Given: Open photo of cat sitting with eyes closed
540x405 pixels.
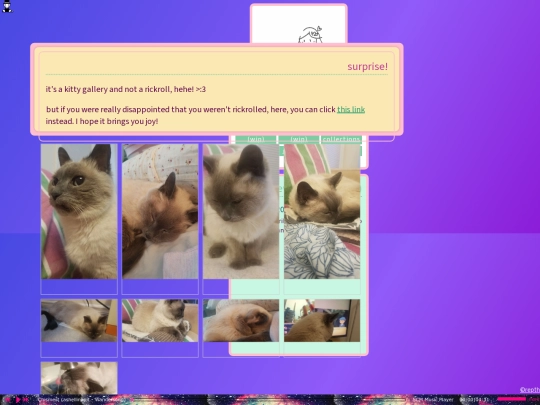Looking at the screenshot, I should 241,211.
